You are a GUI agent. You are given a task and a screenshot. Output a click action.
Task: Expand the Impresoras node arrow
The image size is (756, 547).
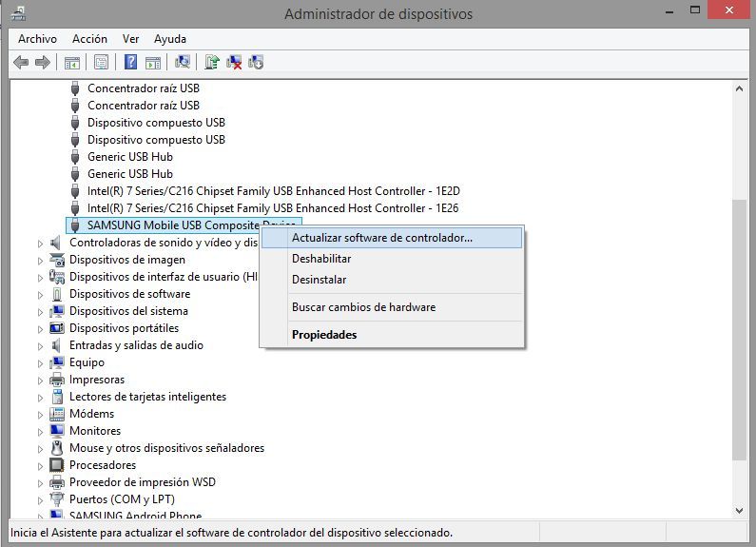tap(41, 381)
